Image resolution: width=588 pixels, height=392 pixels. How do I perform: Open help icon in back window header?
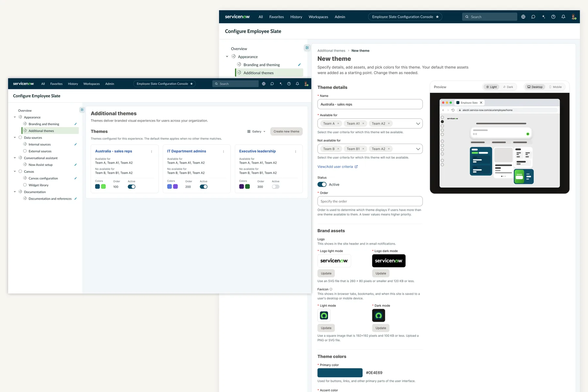coord(553,17)
